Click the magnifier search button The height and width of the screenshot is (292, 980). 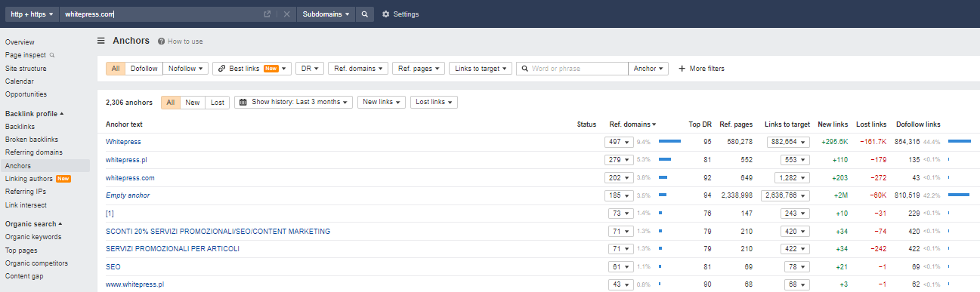coord(365,14)
